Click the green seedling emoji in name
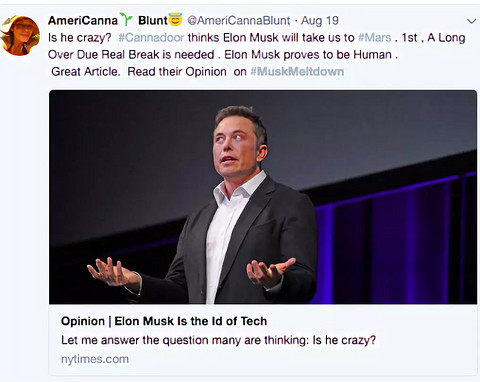The height and width of the screenshot is (382, 480). pos(126,20)
